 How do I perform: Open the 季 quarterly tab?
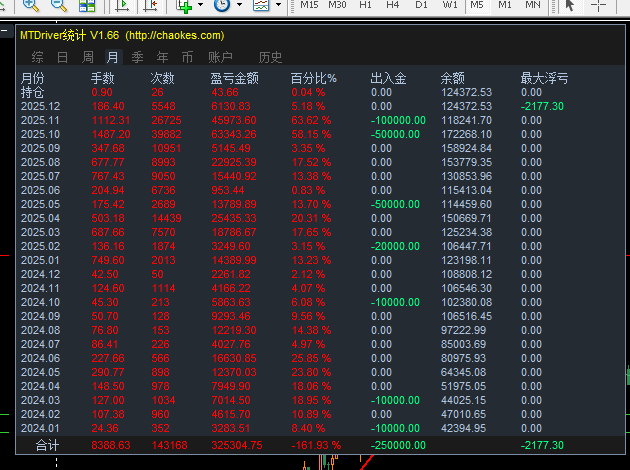point(137,57)
